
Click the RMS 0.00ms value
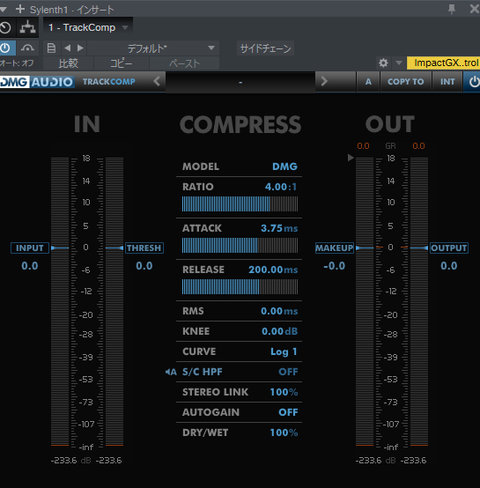(x=279, y=311)
